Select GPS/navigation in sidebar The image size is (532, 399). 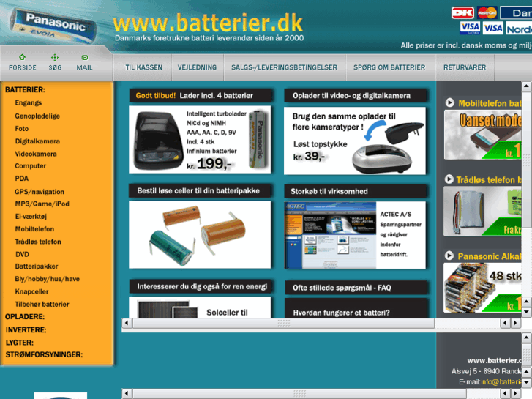[x=40, y=192]
